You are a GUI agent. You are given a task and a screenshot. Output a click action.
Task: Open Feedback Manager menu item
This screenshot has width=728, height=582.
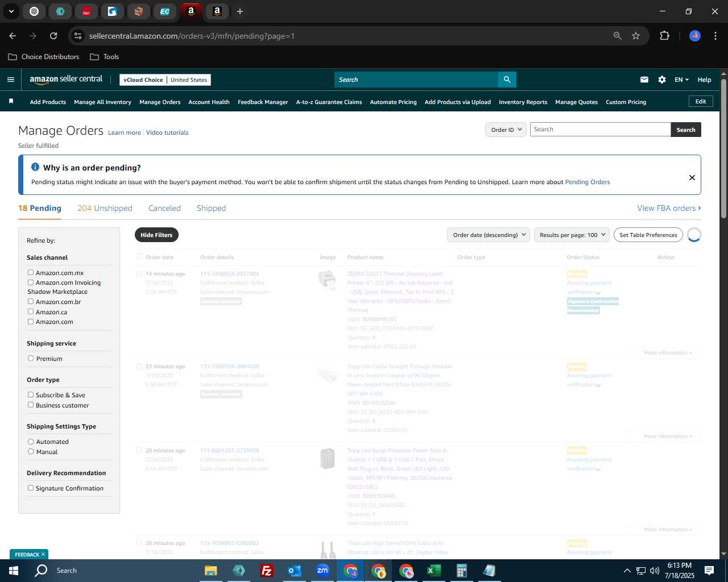pos(263,102)
